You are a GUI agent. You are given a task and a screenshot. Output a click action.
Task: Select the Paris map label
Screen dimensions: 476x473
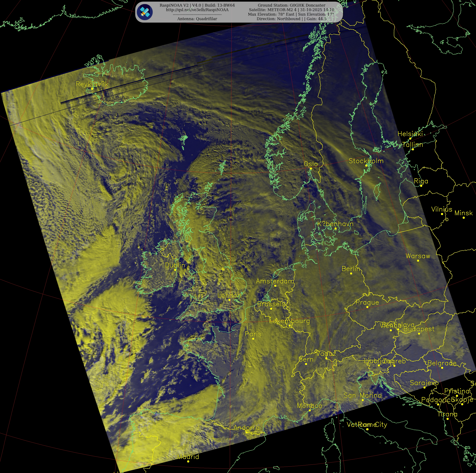coord(253,334)
